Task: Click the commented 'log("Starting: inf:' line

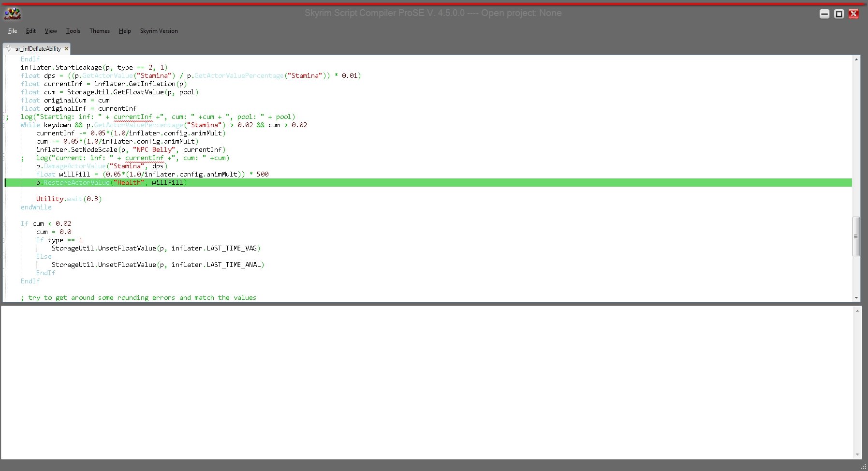Action: point(150,117)
